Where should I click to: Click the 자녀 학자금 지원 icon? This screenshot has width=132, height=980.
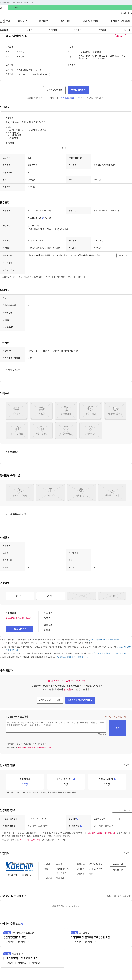(x=115, y=411)
